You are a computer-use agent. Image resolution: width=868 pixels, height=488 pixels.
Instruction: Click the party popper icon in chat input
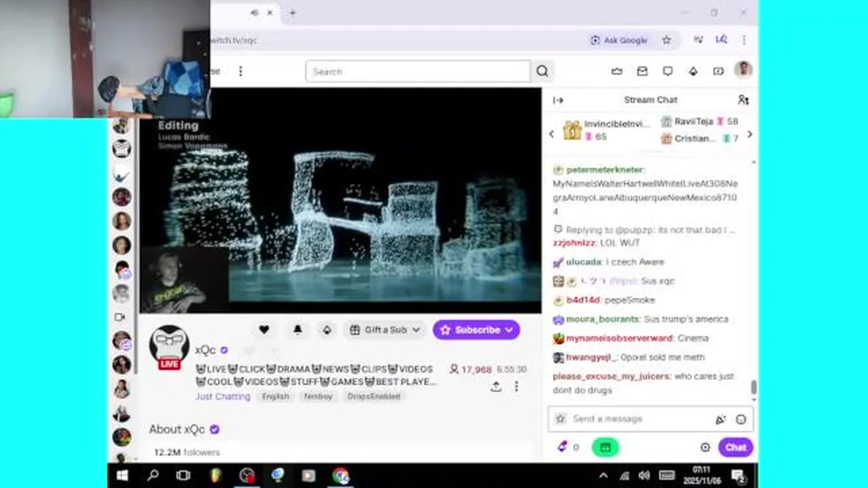click(x=720, y=420)
